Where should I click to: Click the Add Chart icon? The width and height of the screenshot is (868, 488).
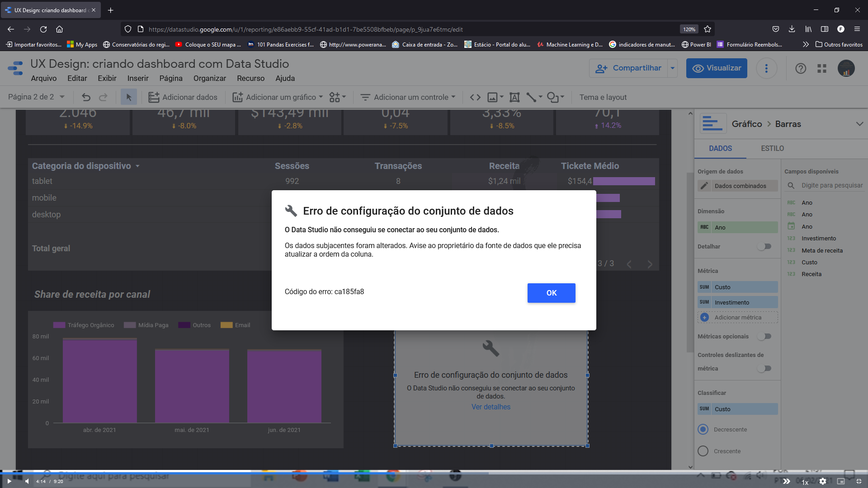point(238,97)
